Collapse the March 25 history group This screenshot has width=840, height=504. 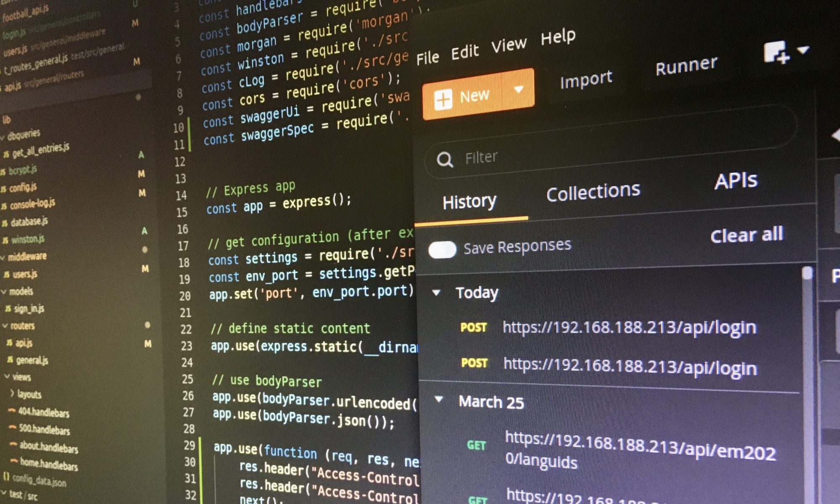click(x=439, y=399)
